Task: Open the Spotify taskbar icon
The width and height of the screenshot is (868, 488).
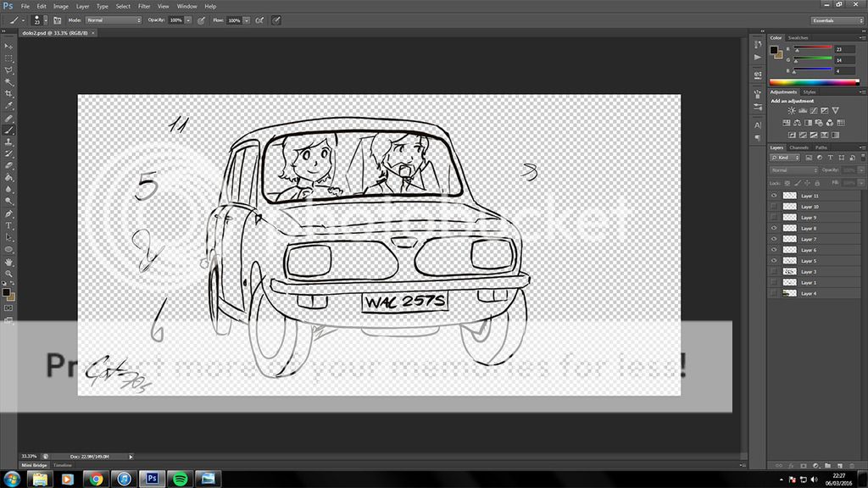Action: (x=180, y=479)
